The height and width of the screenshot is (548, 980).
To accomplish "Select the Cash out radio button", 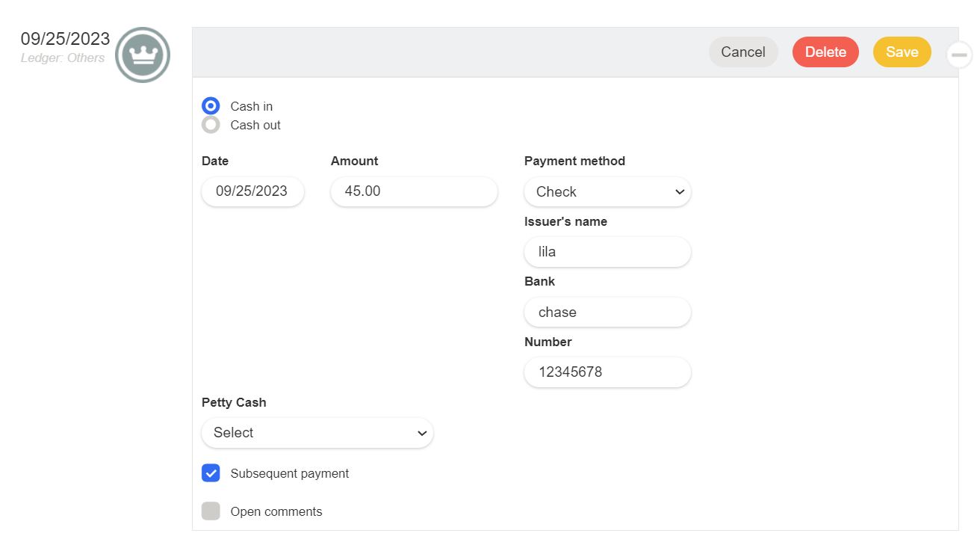I will pyautogui.click(x=211, y=125).
